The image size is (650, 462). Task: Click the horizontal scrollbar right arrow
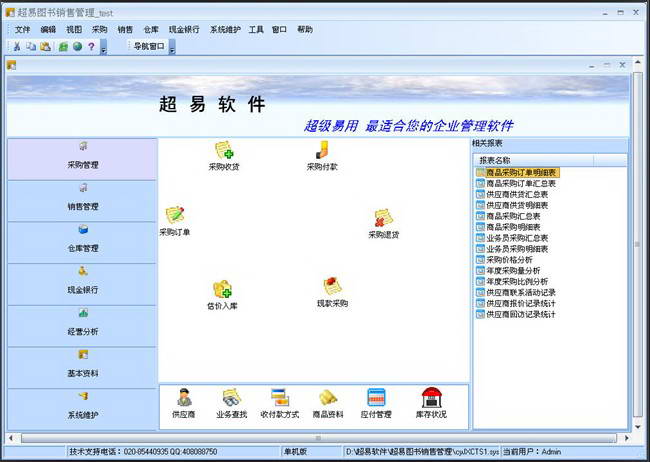tap(626, 438)
